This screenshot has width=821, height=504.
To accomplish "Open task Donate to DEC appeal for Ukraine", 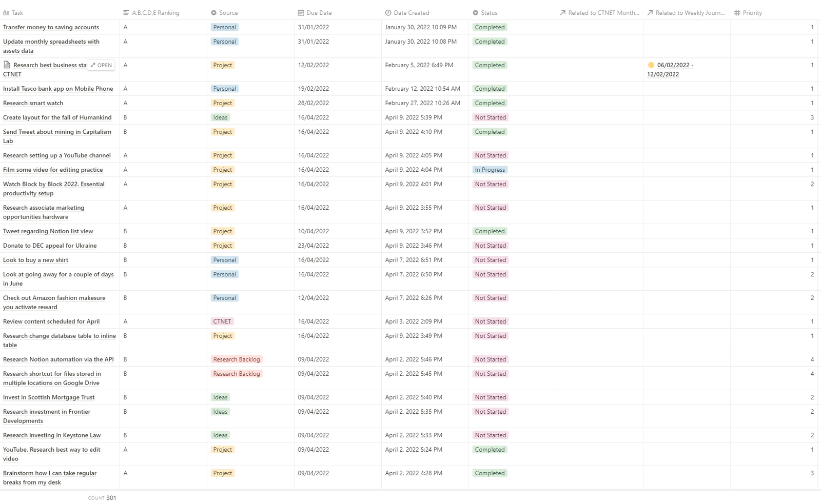I will click(50, 246).
